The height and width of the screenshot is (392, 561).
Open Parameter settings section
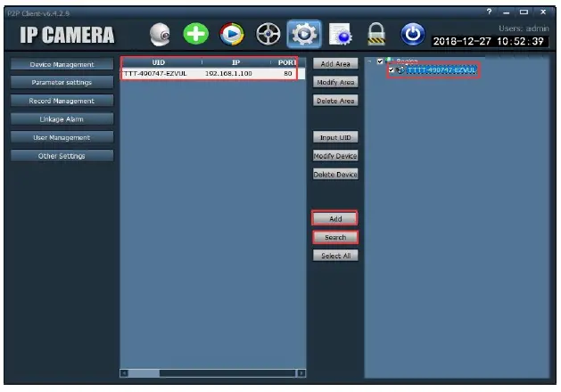pos(62,83)
